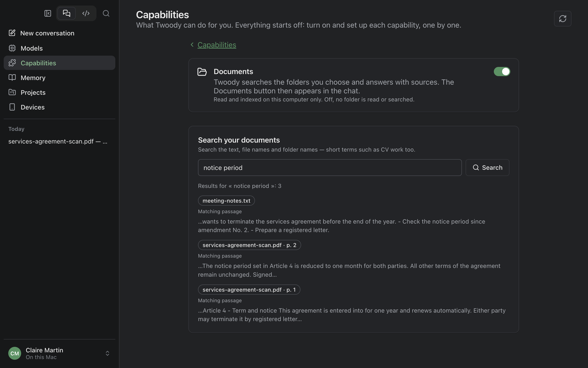Open services-agreement-scan.pdf · p. 1 chip
The height and width of the screenshot is (368, 588).
pos(249,290)
